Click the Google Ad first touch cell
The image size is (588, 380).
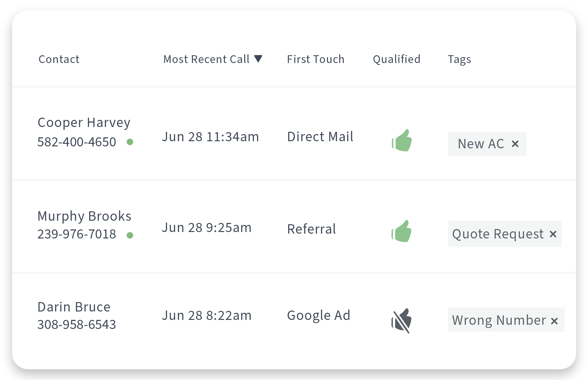[x=319, y=316]
